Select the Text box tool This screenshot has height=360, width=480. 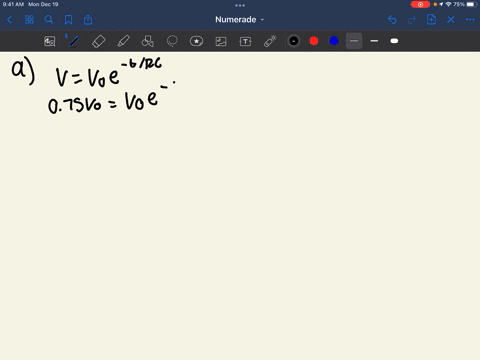coord(245,41)
